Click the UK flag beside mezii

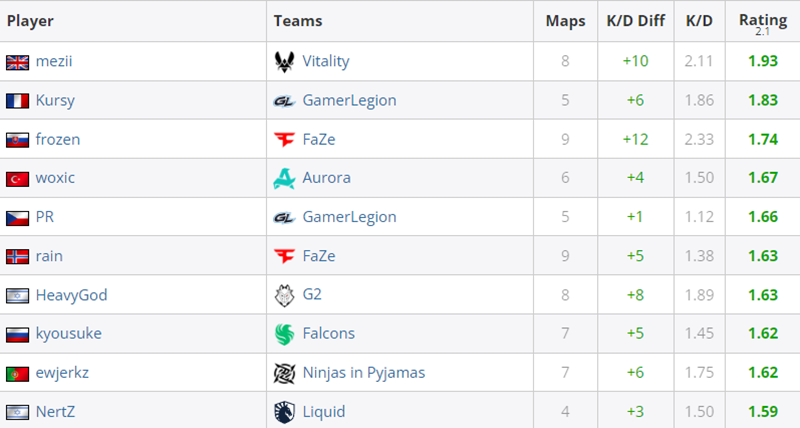point(17,62)
